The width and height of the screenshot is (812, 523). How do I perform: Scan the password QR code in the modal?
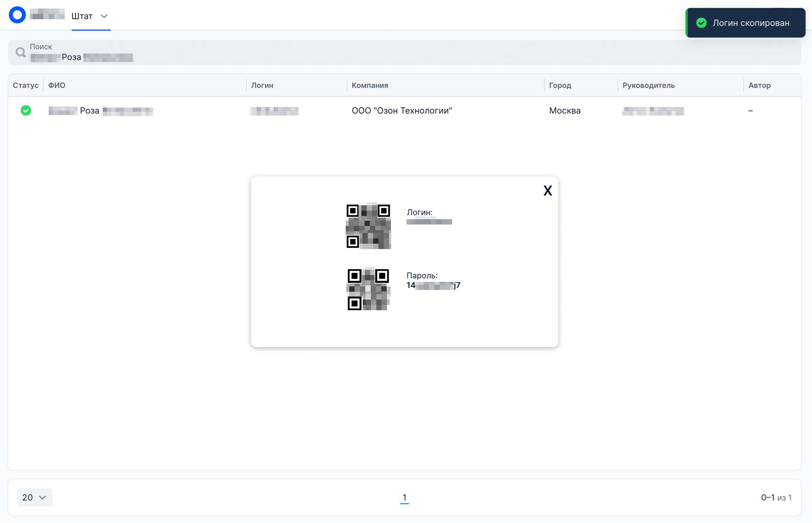(x=368, y=289)
